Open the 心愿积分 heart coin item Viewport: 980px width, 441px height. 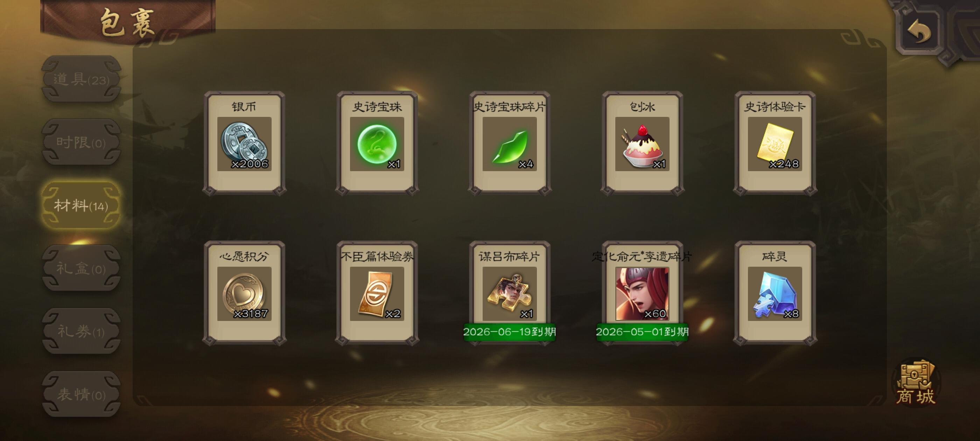pos(244,293)
